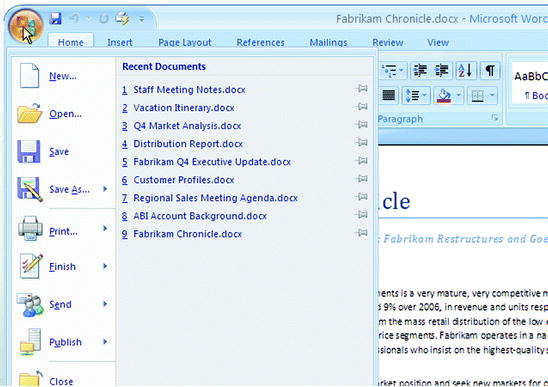The height and width of the screenshot is (387, 548).
Task: Click the Increase Indent icon
Action: 442,71
